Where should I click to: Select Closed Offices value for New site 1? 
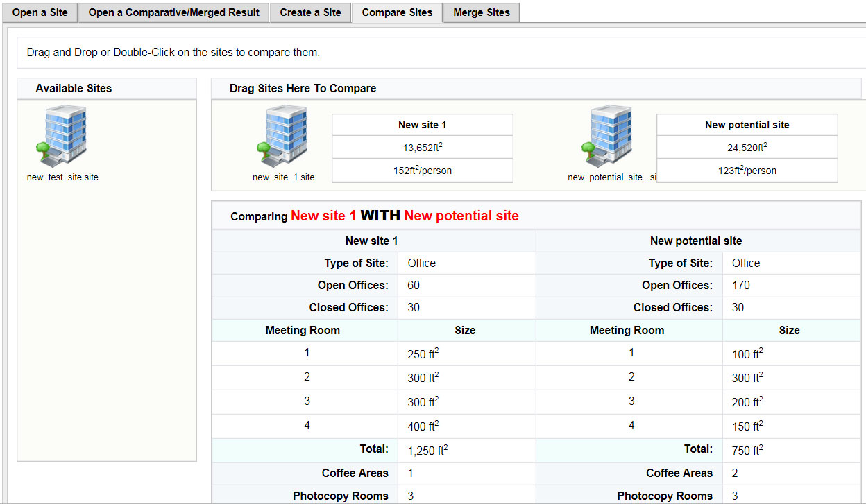tap(414, 307)
